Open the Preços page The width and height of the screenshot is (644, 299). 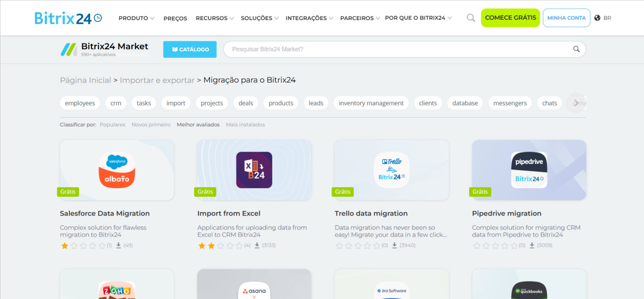pyautogui.click(x=175, y=18)
